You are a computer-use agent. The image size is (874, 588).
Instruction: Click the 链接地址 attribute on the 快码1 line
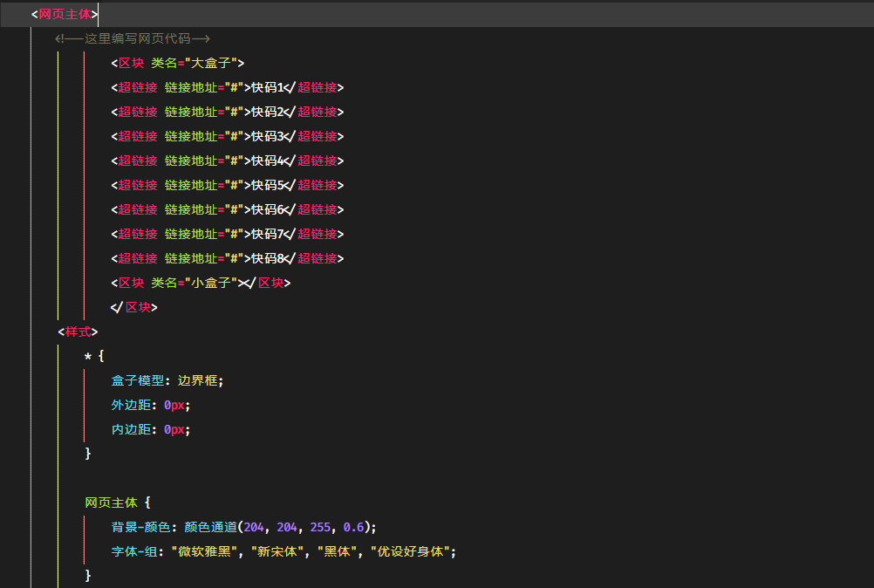[x=191, y=87]
